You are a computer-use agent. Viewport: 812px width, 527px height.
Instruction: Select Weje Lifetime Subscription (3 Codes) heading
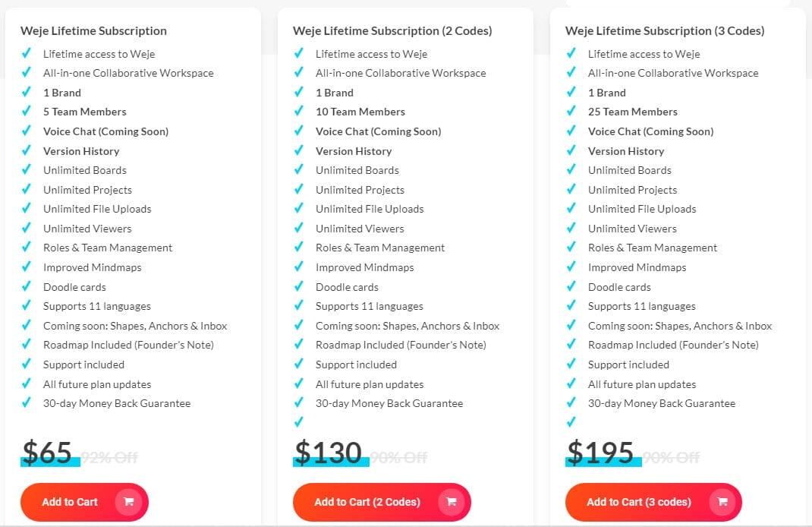[x=665, y=31]
